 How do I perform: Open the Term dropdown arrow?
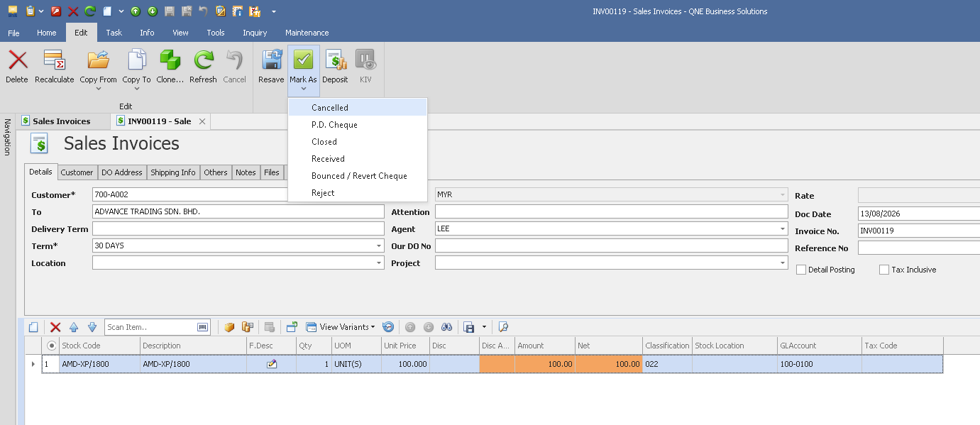click(x=379, y=246)
